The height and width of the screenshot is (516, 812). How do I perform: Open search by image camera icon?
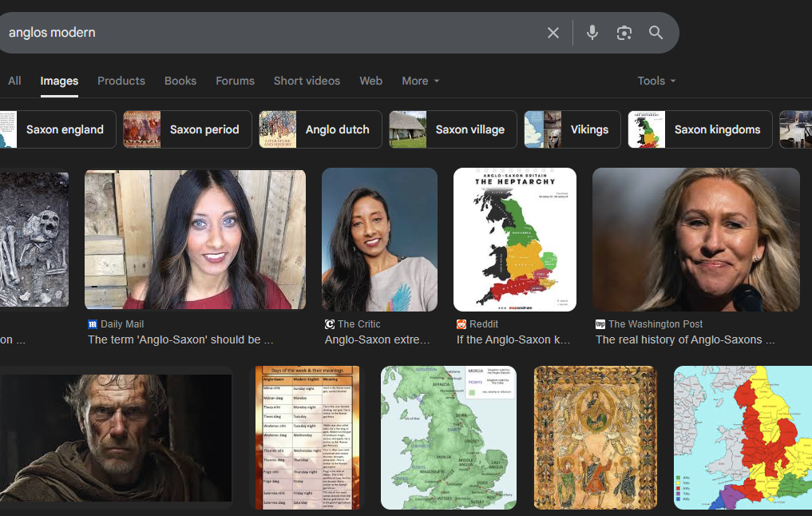(x=624, y=33)
